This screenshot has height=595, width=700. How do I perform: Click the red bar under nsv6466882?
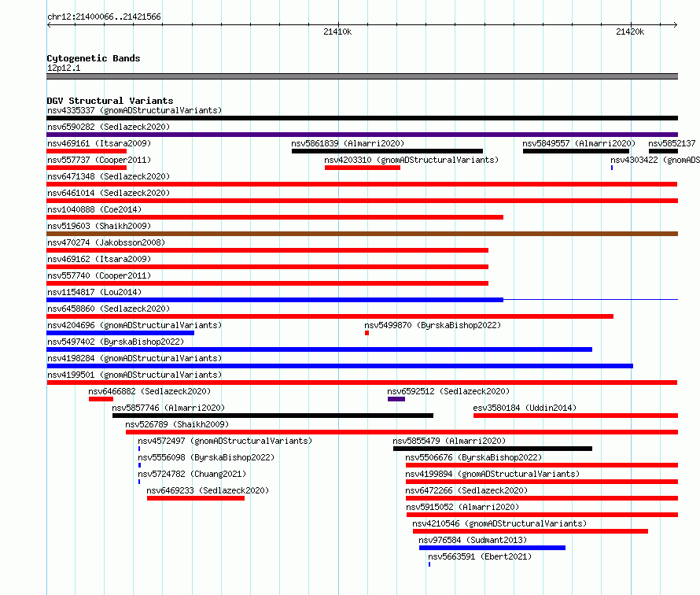tap(101, 399)
